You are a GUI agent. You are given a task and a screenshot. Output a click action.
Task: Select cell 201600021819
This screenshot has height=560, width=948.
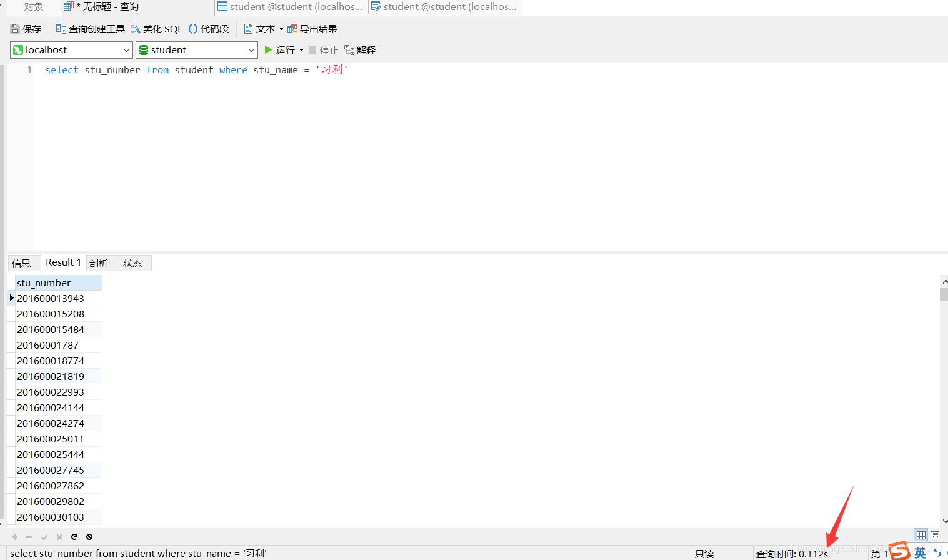tap(58, 376)
